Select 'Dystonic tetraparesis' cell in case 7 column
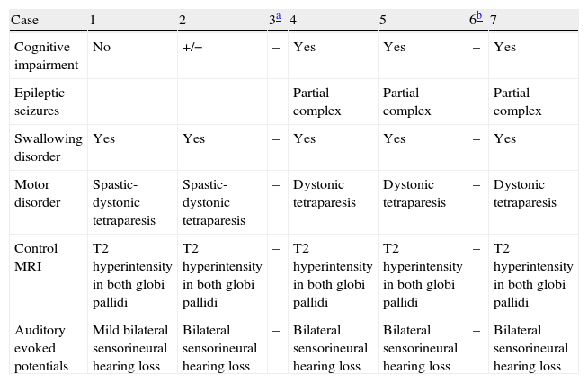This screenshot has width=588, height=383. [x=526, y=193]
